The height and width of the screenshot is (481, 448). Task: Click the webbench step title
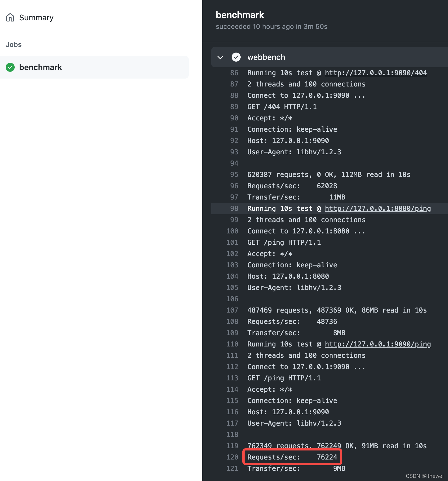[x=266, y=57]
